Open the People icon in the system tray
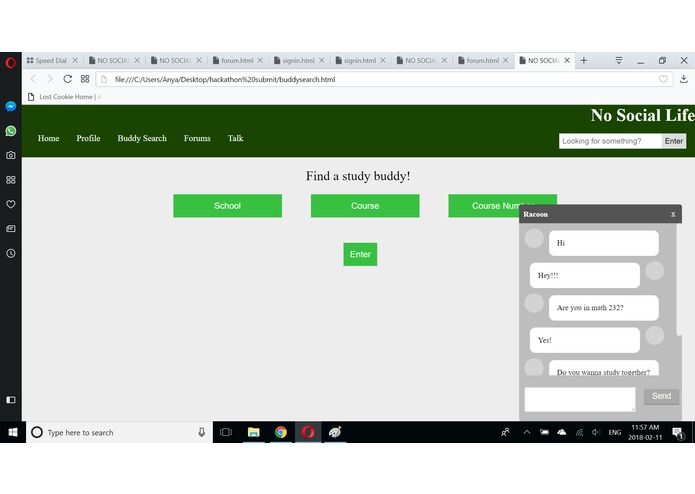The height and width of the screenshot is (494, 695). point(505,432)
